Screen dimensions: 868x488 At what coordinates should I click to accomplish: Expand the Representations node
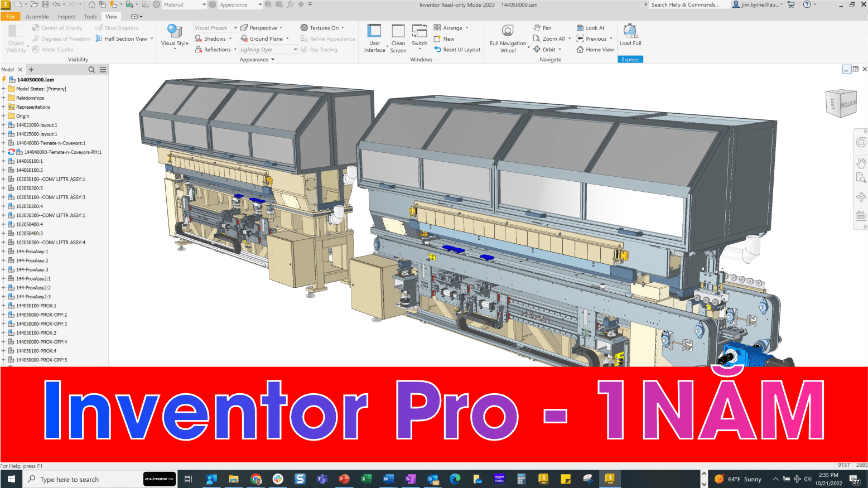[x=3, y=107]
